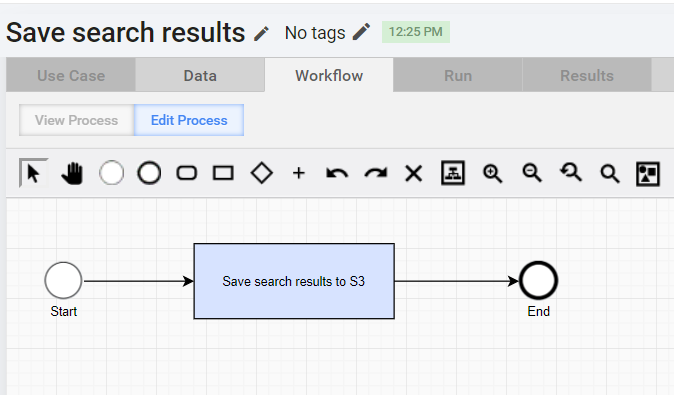Delete selection with the X icon
Viewport: 674px width, 395px height.
click(414, 173)
